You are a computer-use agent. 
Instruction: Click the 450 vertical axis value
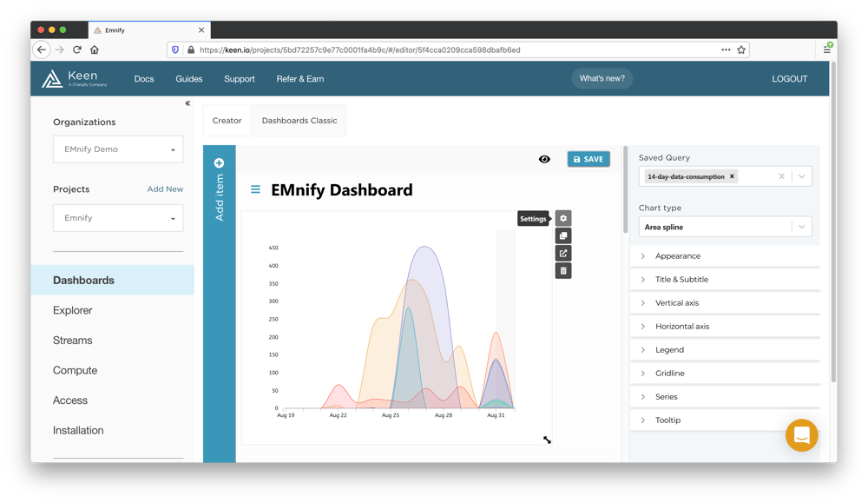[273, 248]
